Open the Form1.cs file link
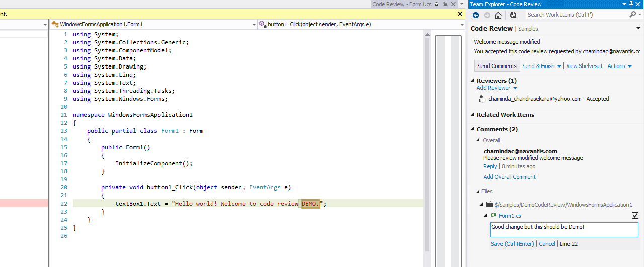644x267 pixels. tap(511, 216)
